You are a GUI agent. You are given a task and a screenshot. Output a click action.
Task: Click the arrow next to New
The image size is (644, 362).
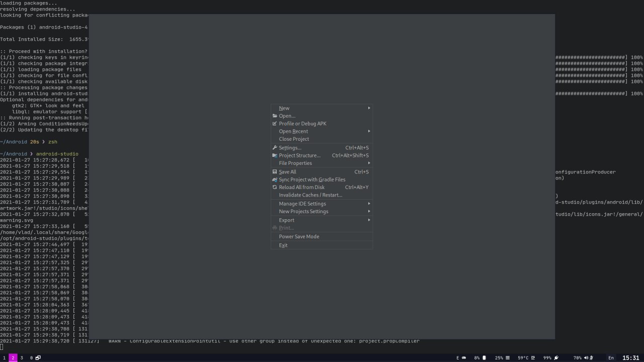(x=369, y=108)
